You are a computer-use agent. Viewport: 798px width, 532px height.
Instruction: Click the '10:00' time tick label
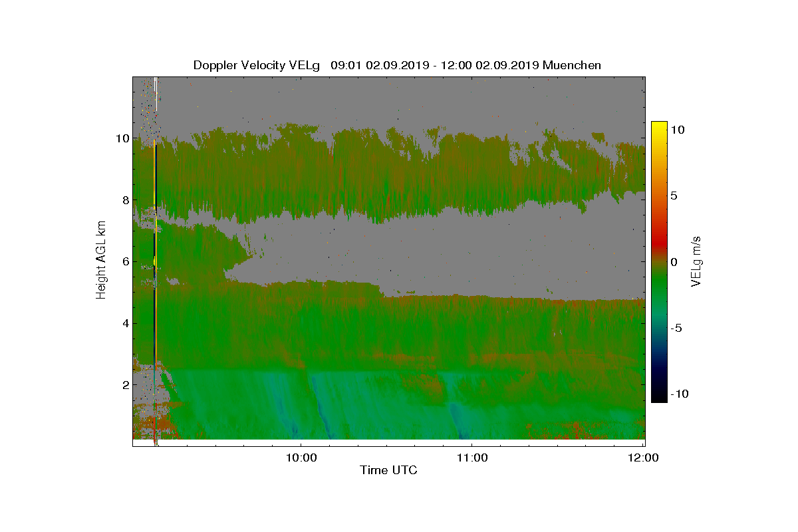click(x=301, y=458)
